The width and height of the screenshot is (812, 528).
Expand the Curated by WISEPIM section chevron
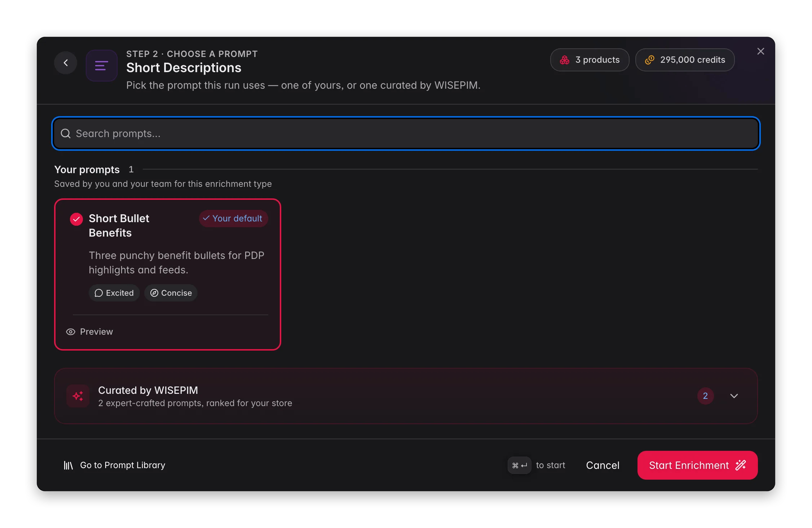[x=734, y=396]
